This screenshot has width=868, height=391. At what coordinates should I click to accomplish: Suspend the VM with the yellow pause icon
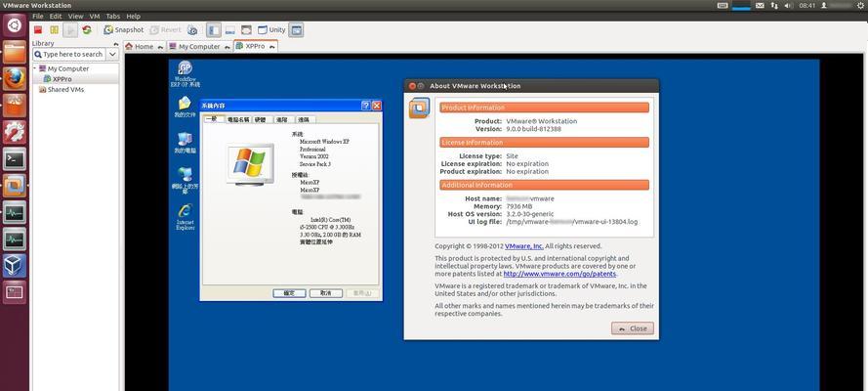pos(54,30)
